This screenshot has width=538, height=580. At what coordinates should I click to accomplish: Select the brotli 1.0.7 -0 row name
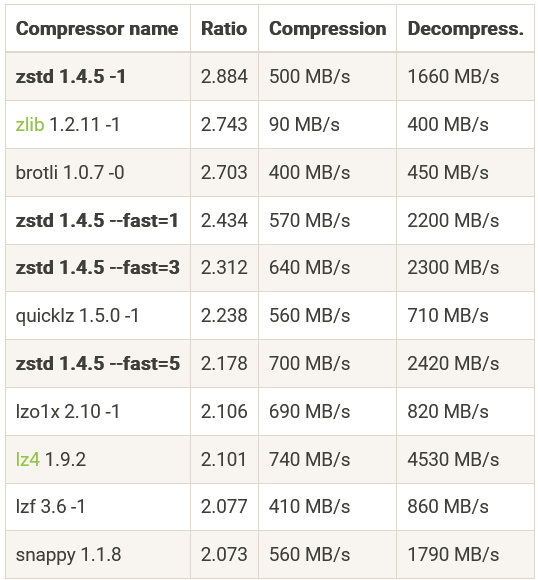(70, 172)
